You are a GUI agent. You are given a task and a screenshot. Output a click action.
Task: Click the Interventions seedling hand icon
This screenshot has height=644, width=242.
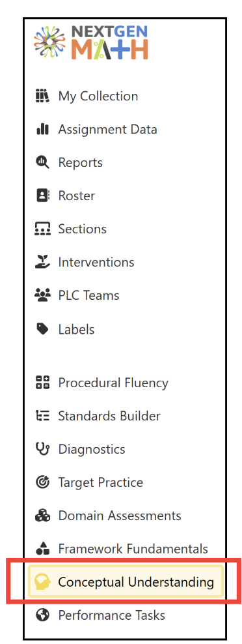pos(43,262)
